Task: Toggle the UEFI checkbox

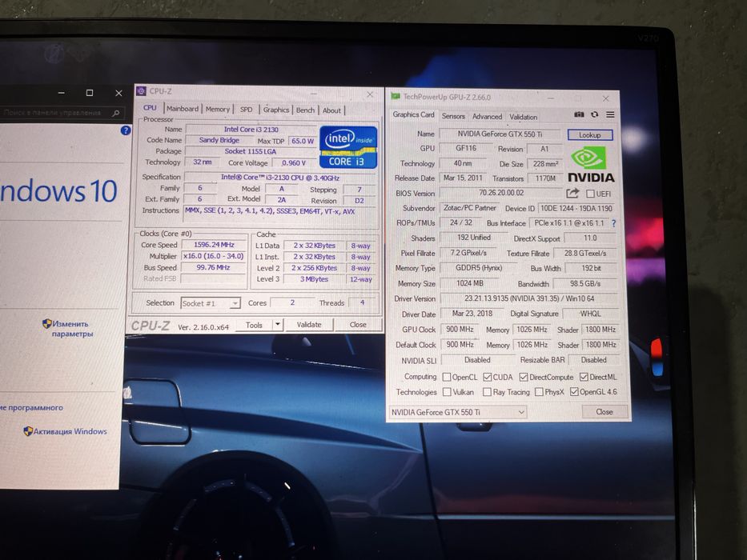Action: pyautogui.click(x=590, y=194)
